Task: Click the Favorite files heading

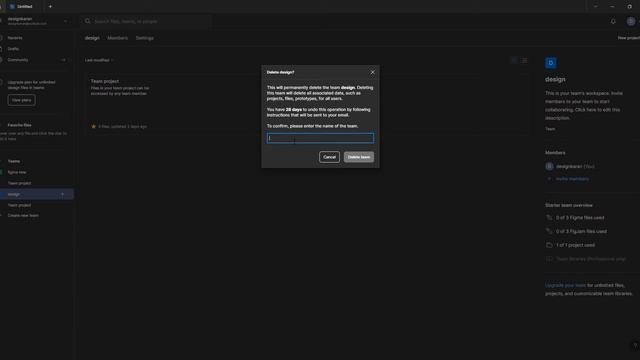Action: [19, 125]
